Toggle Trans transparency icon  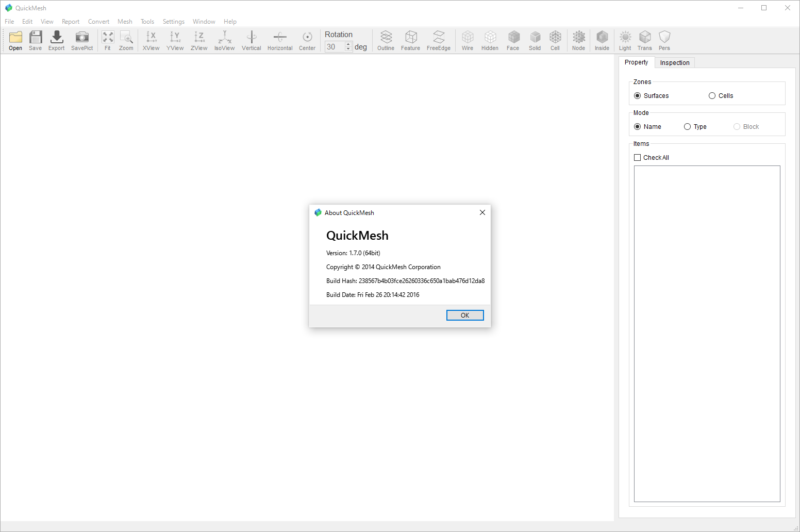[x=645, y=41]
